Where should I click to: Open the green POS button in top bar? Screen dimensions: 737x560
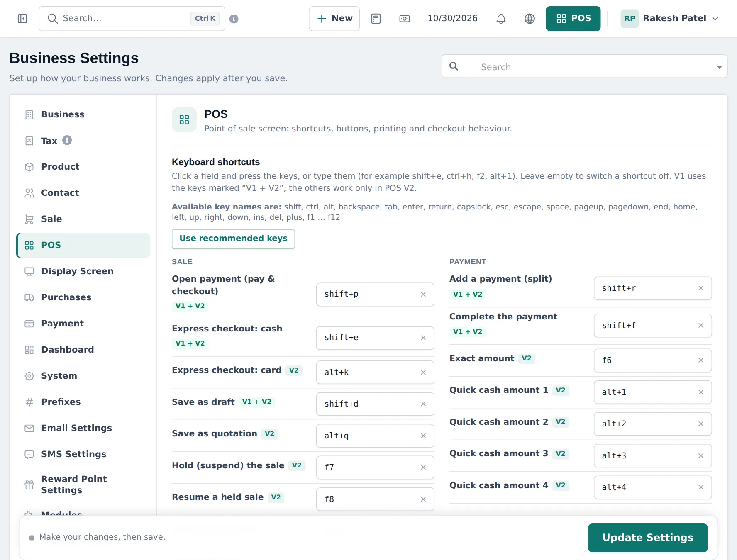(x=573, y=19)
